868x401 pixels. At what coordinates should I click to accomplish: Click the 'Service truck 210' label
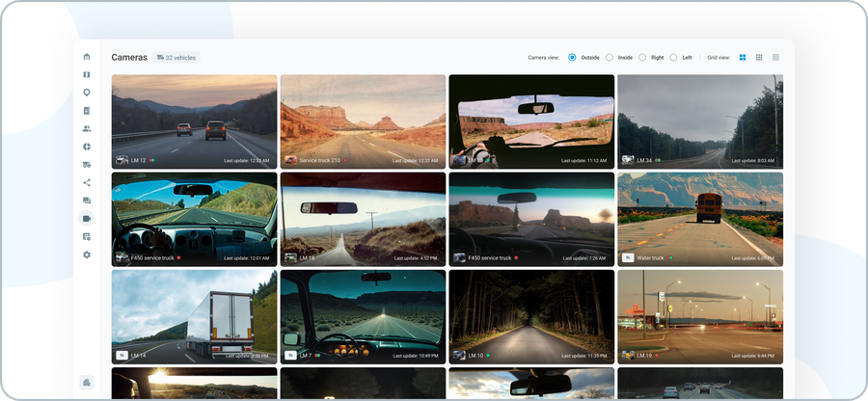tap(320, 160)
